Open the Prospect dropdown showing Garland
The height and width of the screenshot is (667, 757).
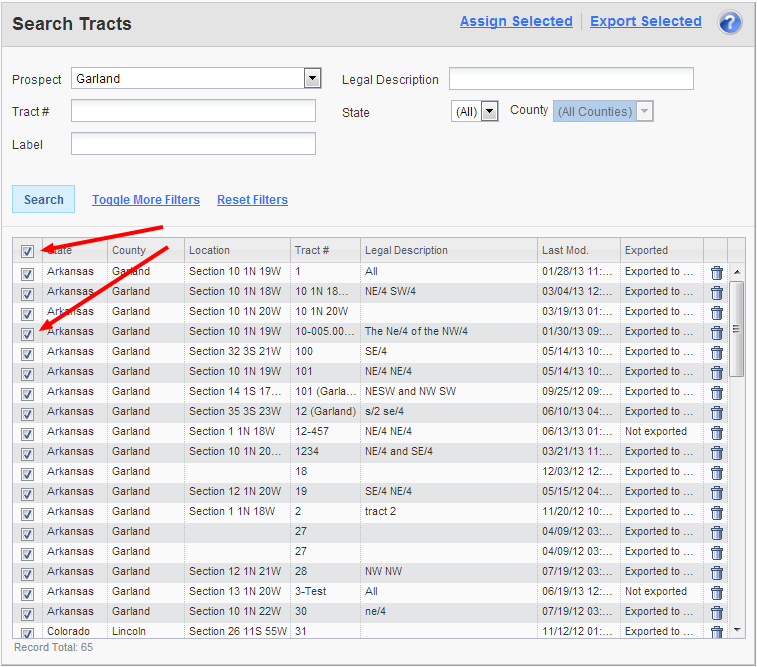[x=312, y=79]
